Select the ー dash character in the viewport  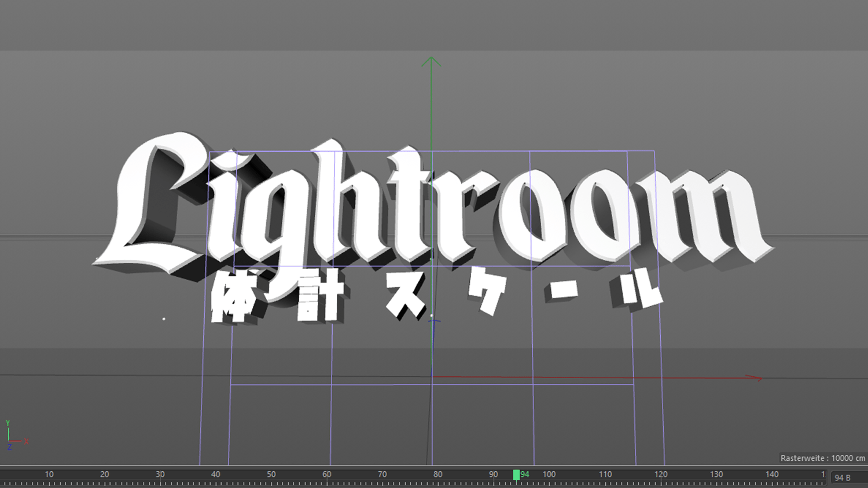tap(560, 291)
